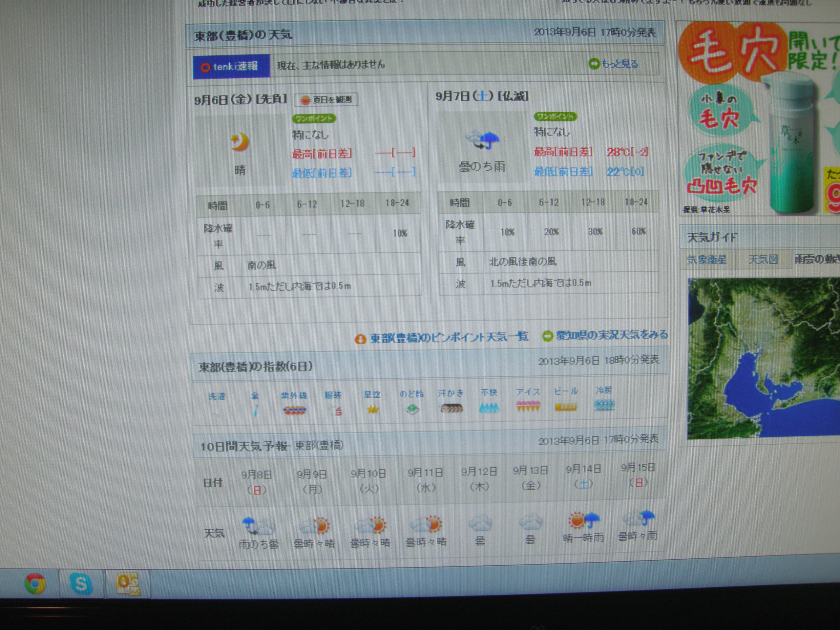Click the 10日間天気予報 heading
This screenshot has height=630, width=840.
tap(271, 446)
